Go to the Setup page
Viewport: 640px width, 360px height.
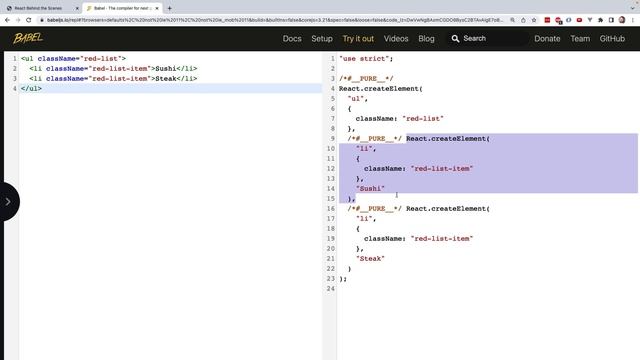(322, 39)
